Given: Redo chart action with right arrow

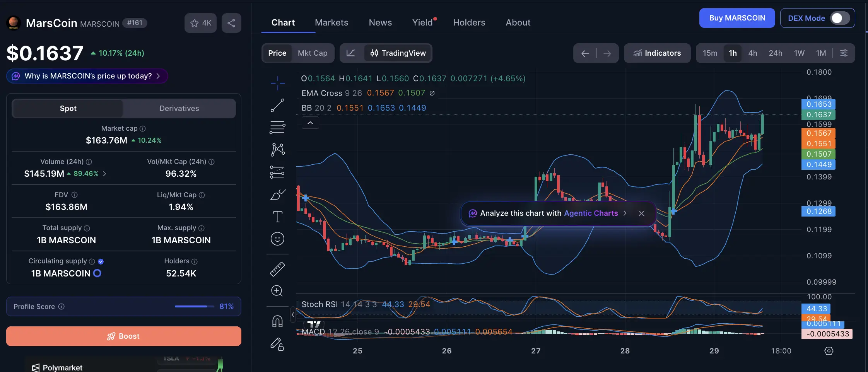Looking at the screenshot, I should pyautogui.click(x=607, y=53).
